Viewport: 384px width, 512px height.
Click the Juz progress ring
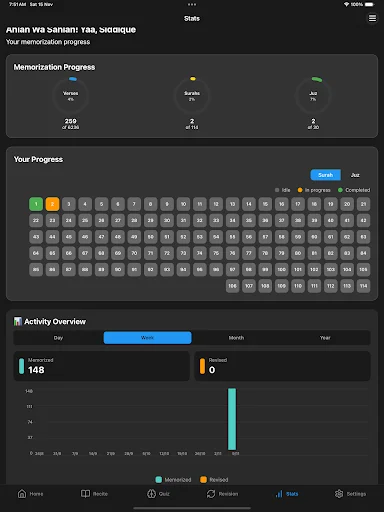pyautogui.click(x=313, y=96)
